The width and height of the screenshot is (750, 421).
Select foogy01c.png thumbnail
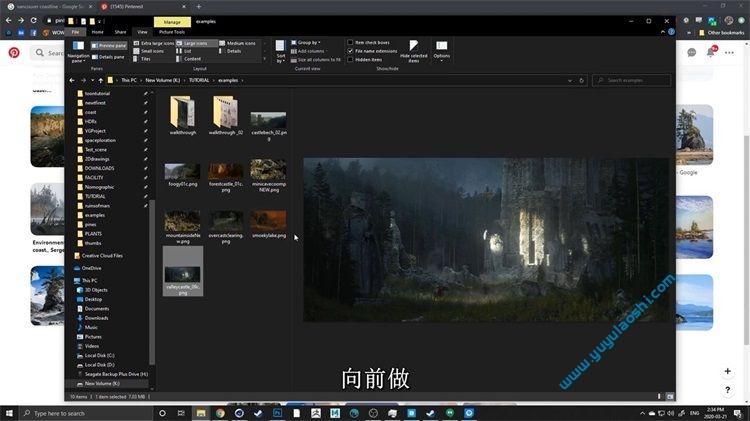(183, 175)
